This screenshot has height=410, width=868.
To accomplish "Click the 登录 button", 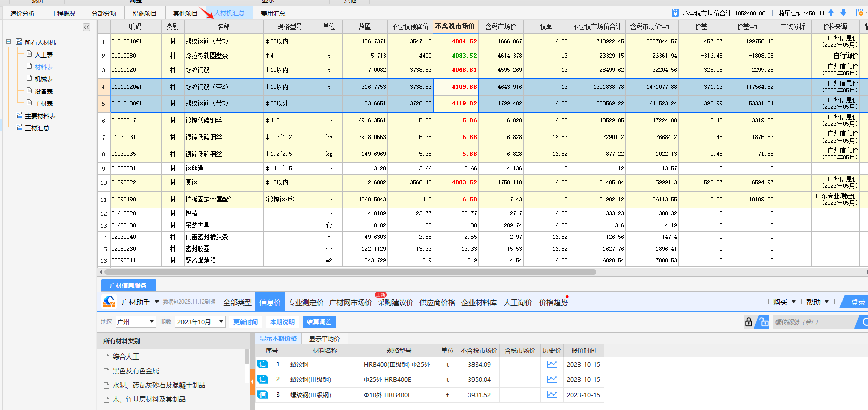I will 858,302.
